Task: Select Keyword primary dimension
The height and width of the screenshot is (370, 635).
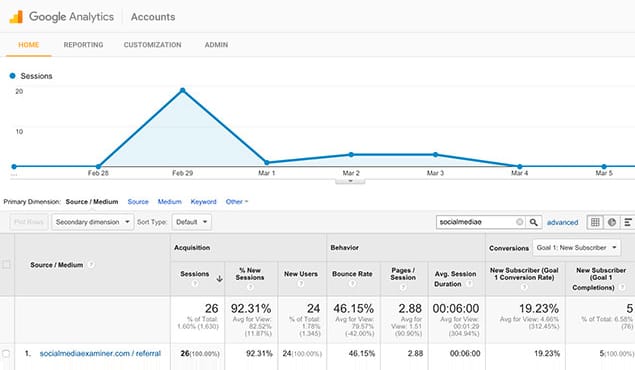Action: point(203,202)
